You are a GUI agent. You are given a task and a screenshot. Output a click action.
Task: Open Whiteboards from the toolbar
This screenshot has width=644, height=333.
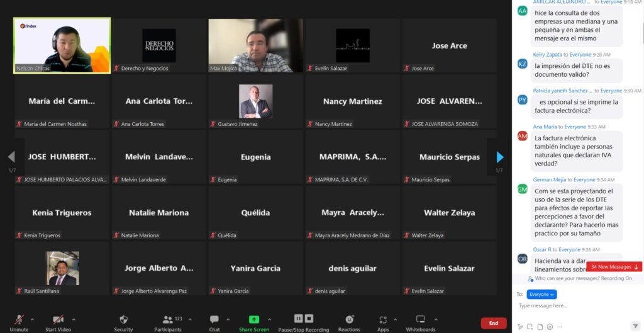(421, 320)
